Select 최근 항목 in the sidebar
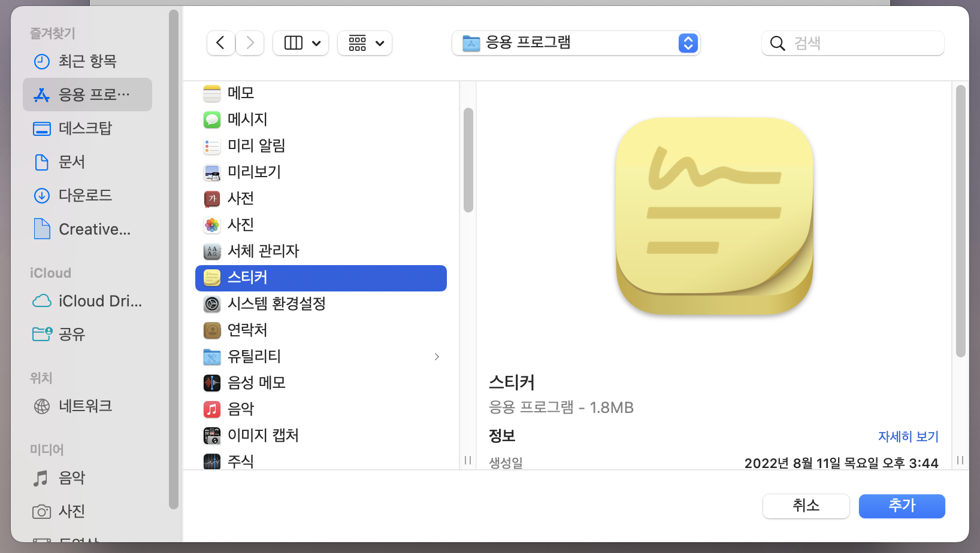This screenshot has height=553, width=980. click(x=87, y=61)
